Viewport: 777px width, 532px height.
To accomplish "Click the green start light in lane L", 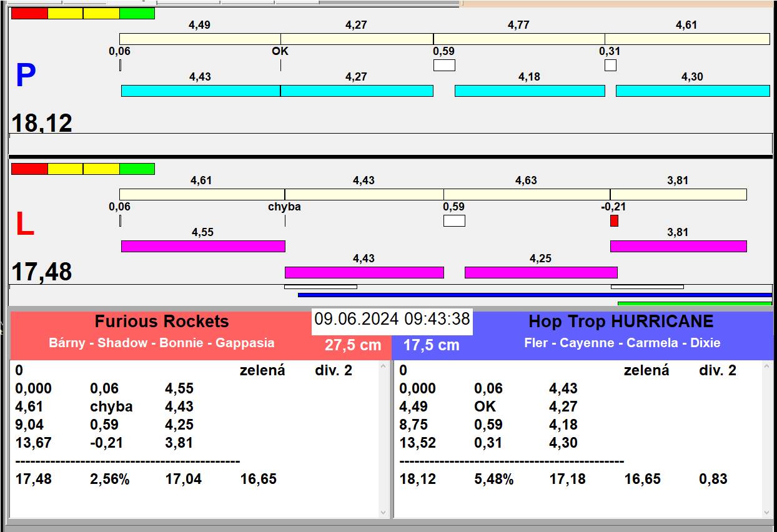I will 137,169.
